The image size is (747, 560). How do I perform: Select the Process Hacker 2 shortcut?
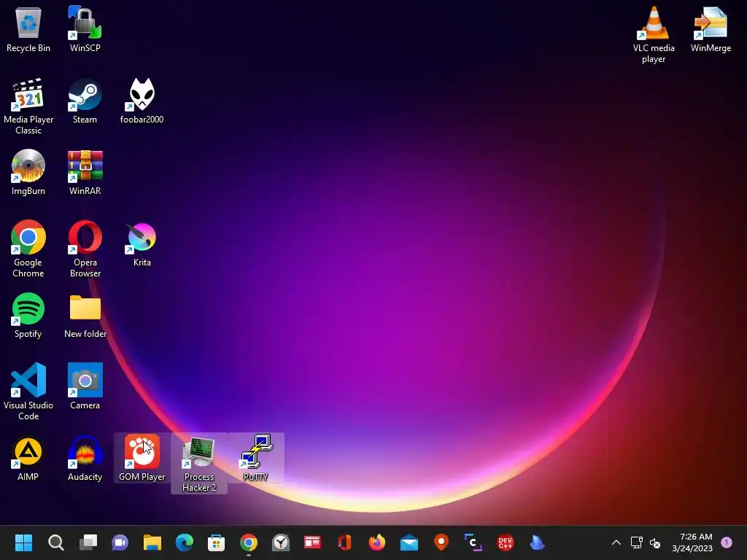pyautogui.click(x=199, y=463)
